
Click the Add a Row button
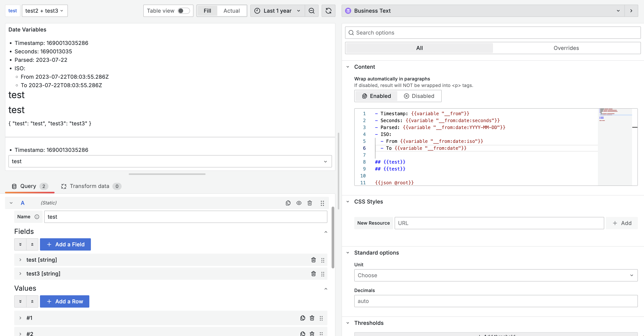(x=65, y=301)
